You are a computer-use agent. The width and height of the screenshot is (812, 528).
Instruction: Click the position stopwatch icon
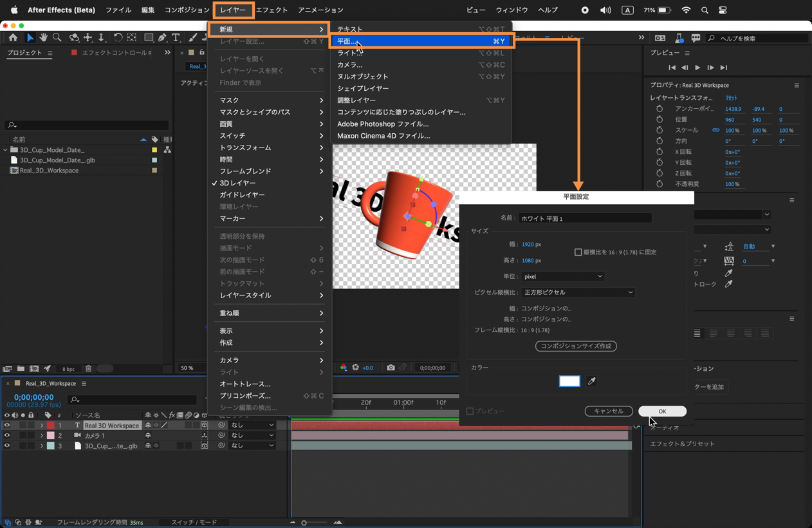(660, 120)
